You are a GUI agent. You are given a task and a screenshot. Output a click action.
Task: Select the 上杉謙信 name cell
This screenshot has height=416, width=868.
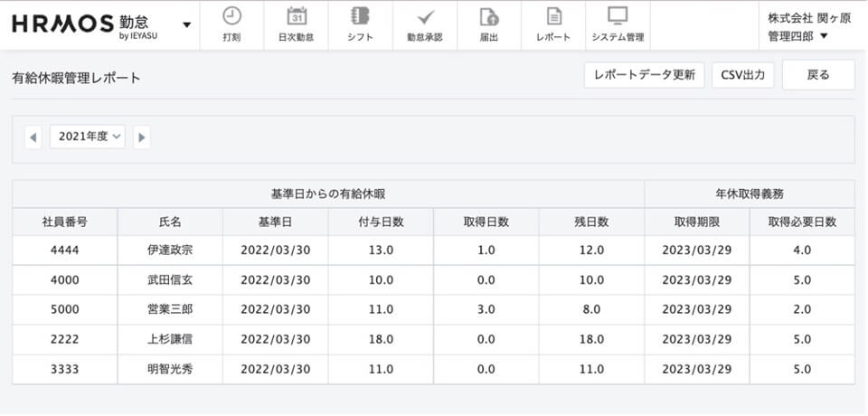pos(170,339)
